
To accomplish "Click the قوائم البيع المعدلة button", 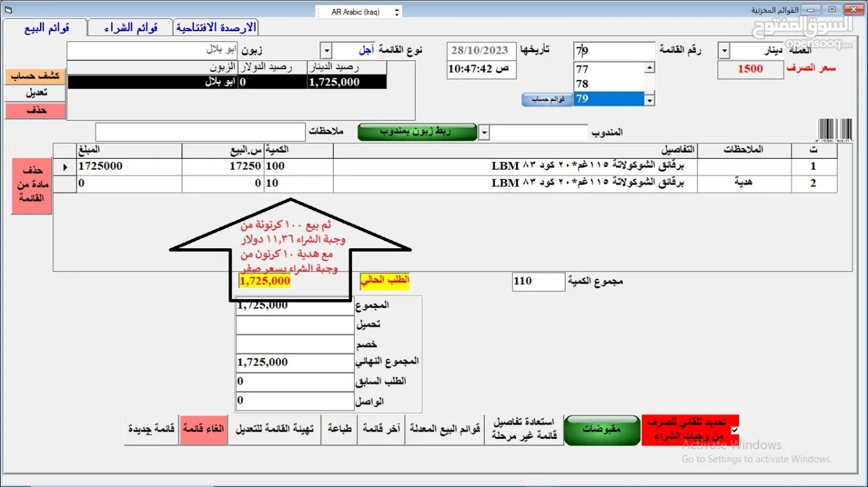I will tap(444, 430).
